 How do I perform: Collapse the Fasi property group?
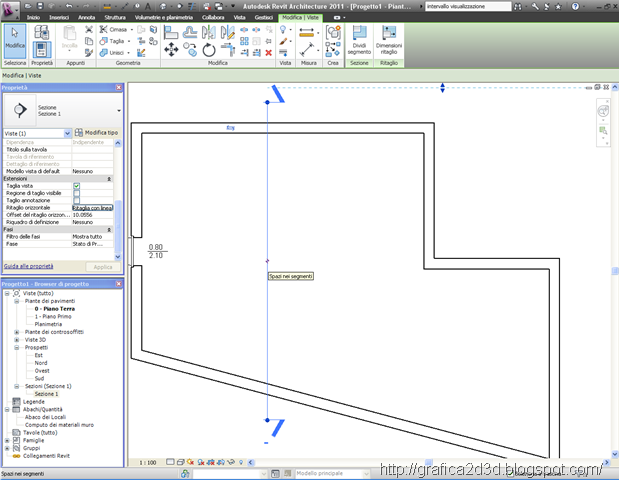[109, 229]
